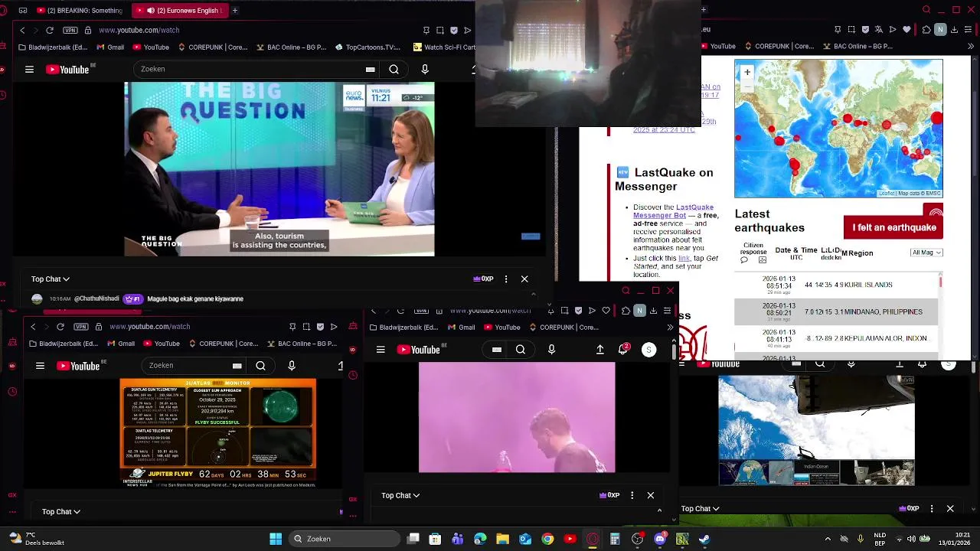980x551 pixels.
Task: Show hidden system tray icons
Action: click(x=828, y=539)
